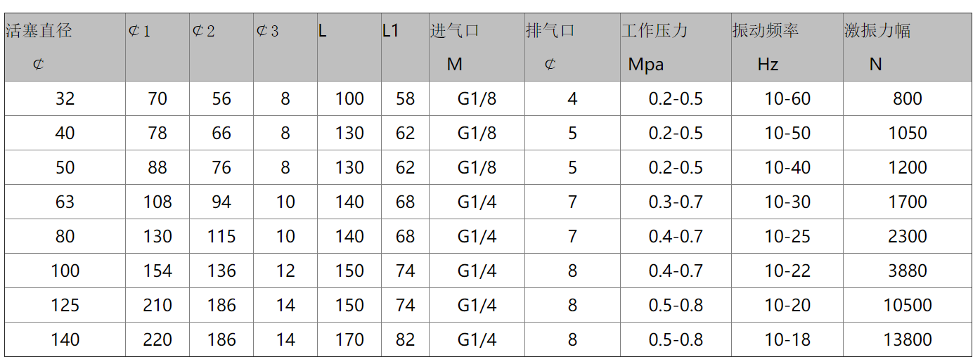Select the 激振力幅 header cell
The width and height of the screenshot is (980, 364).
[x=907, y=47]
